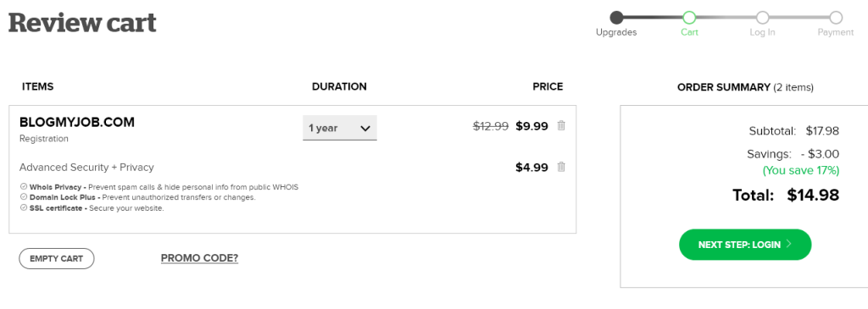Open the Promo Code? link
Viewport: 868px width, 309px height.
click(199, 258)
